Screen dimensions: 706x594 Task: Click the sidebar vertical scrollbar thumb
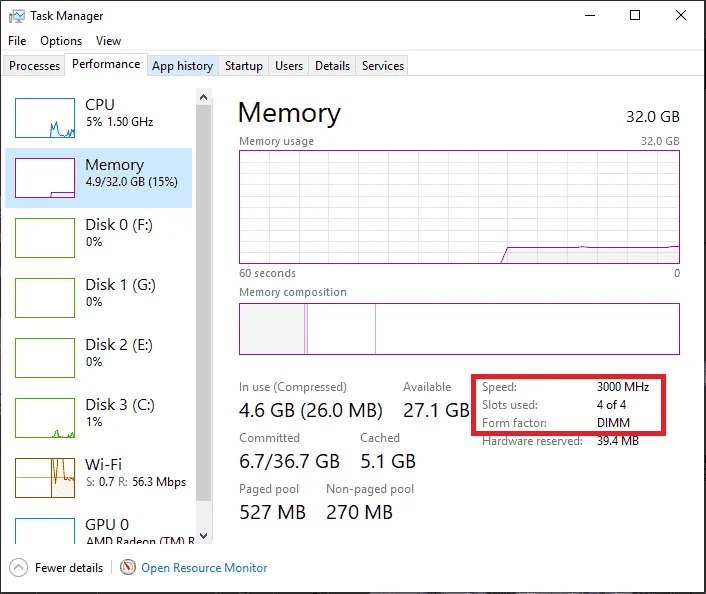204,303
